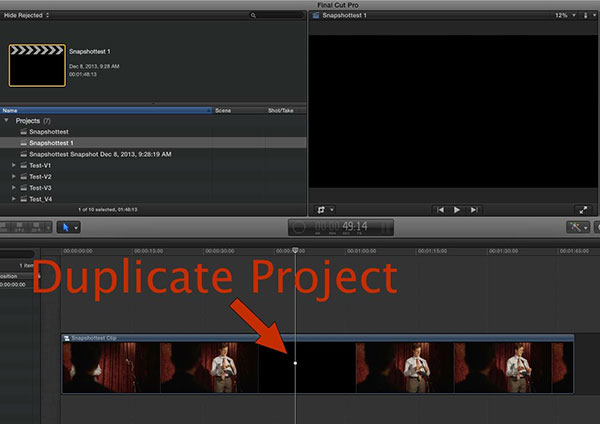Image resolution: width=600 pixels, height=424 pixels.
Task: Click the compound clip icon on timeline clip
Action: [67, 338]
